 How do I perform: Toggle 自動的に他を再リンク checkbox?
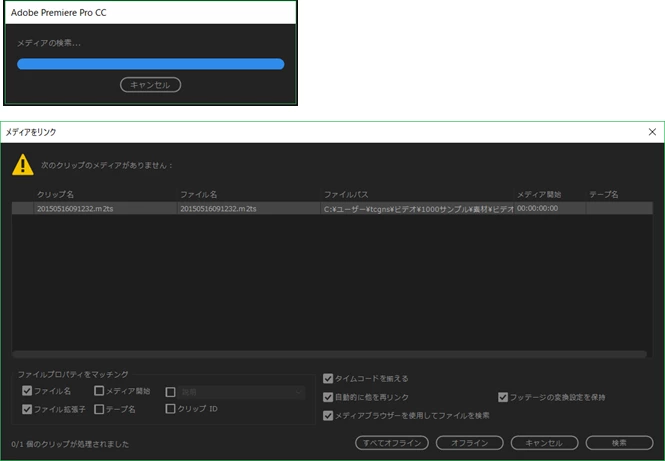[328, 397]
